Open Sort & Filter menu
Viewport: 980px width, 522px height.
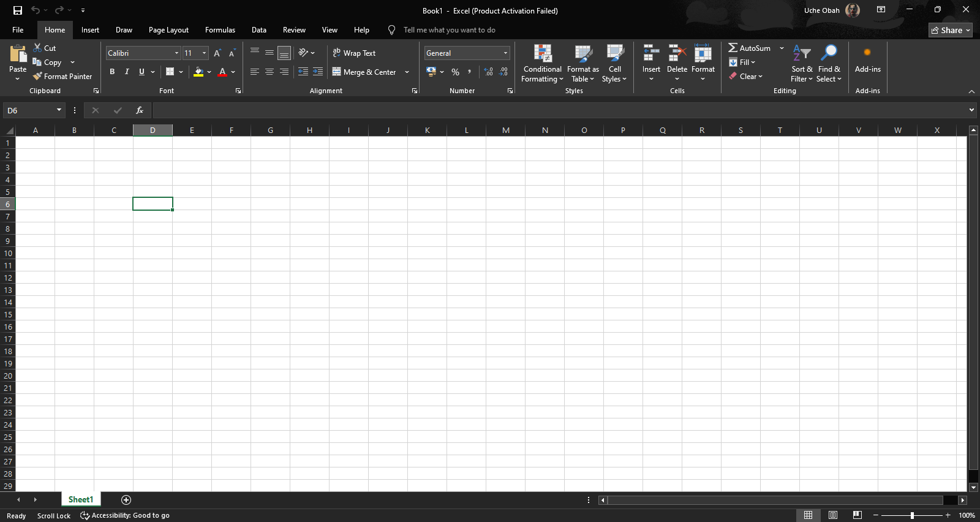802,63
